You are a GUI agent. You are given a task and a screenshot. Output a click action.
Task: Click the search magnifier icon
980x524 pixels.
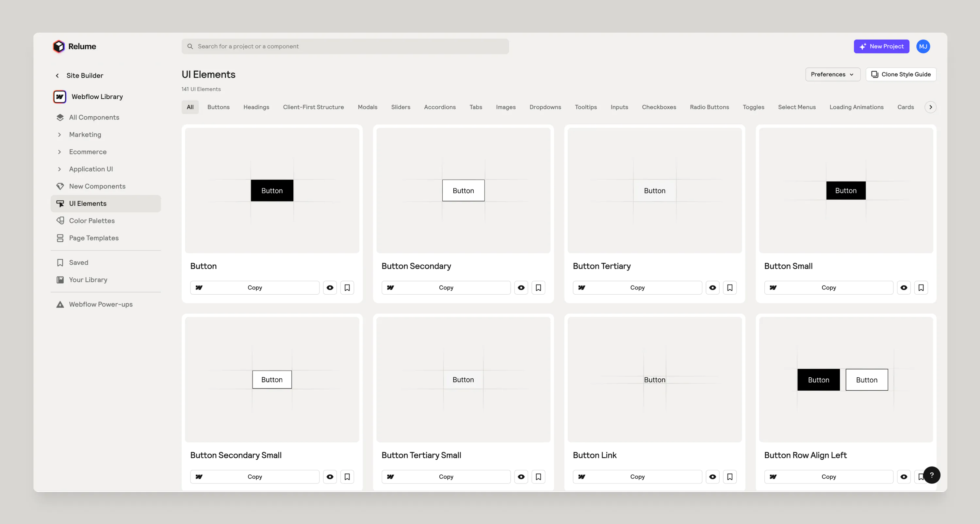(x=190, y=46)
